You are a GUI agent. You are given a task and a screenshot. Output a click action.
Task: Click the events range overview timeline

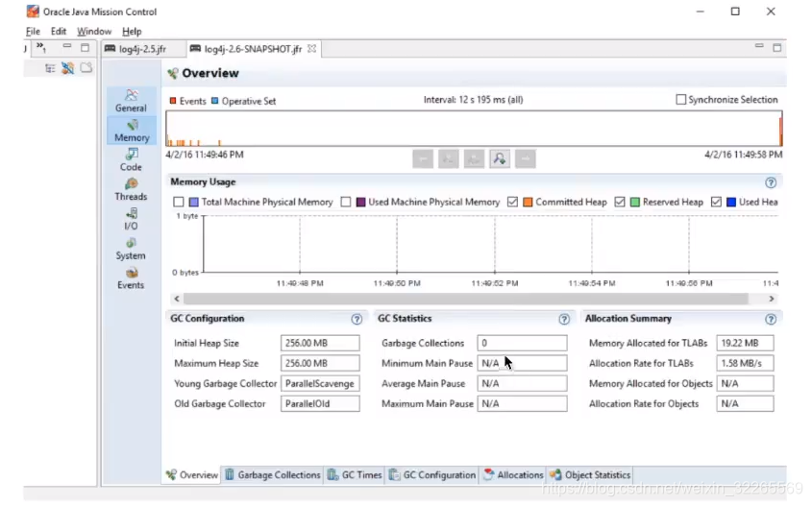(474, 129)
